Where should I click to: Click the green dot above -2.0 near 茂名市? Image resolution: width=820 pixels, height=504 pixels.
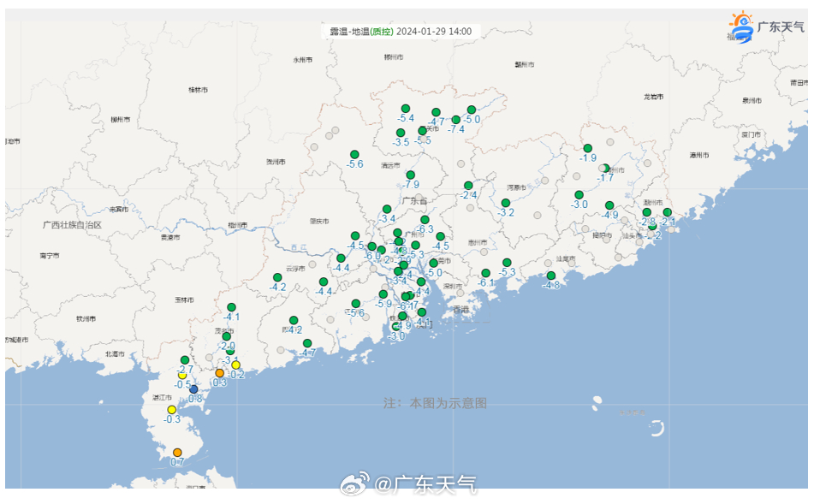(x=227, y=336)
